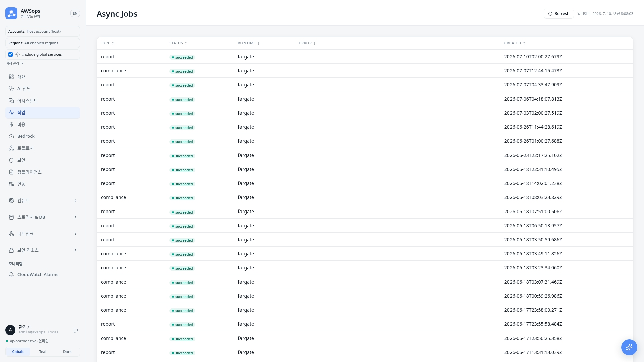Screen dimensions: 644x362
Task: Open CloudWatch Alarms link
Action: pos(43,275)
